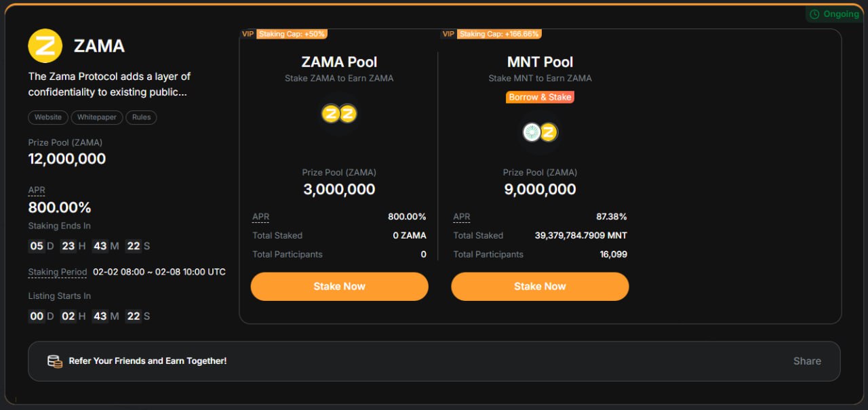Open the Website link tag
868x410 pixels.
pos(48,117)
